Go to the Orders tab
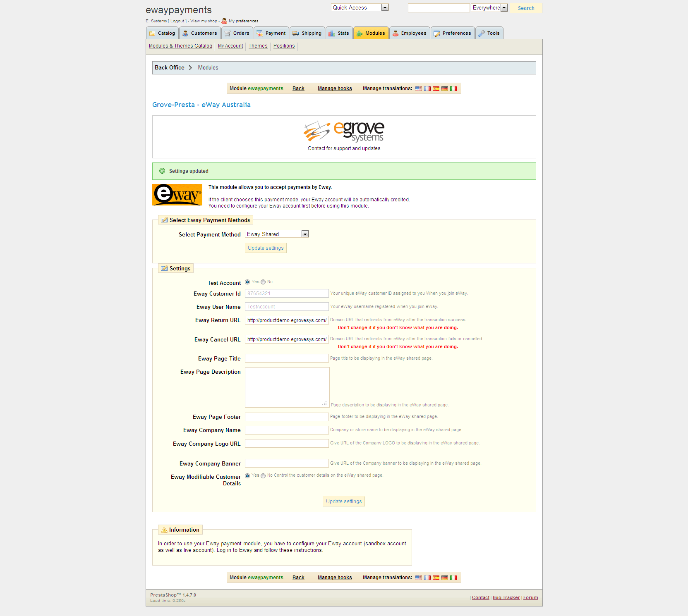 click(237, 33)
